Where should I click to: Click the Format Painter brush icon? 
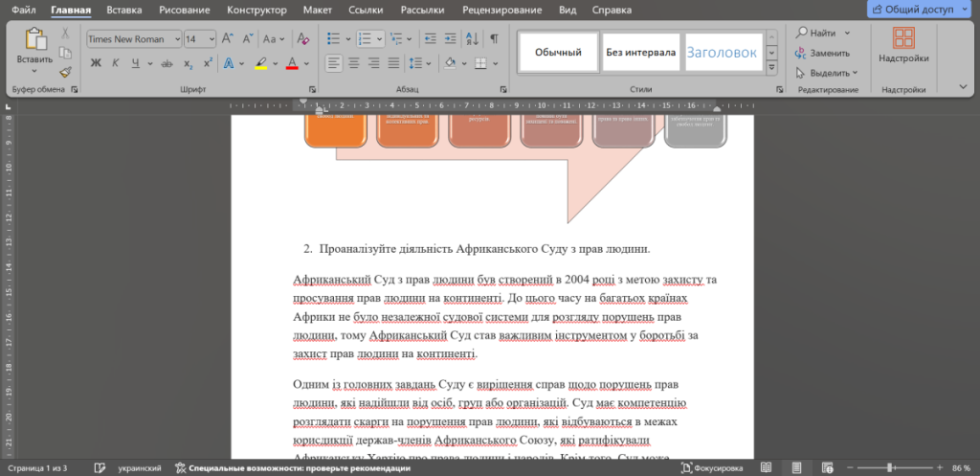tap(65, 71)
